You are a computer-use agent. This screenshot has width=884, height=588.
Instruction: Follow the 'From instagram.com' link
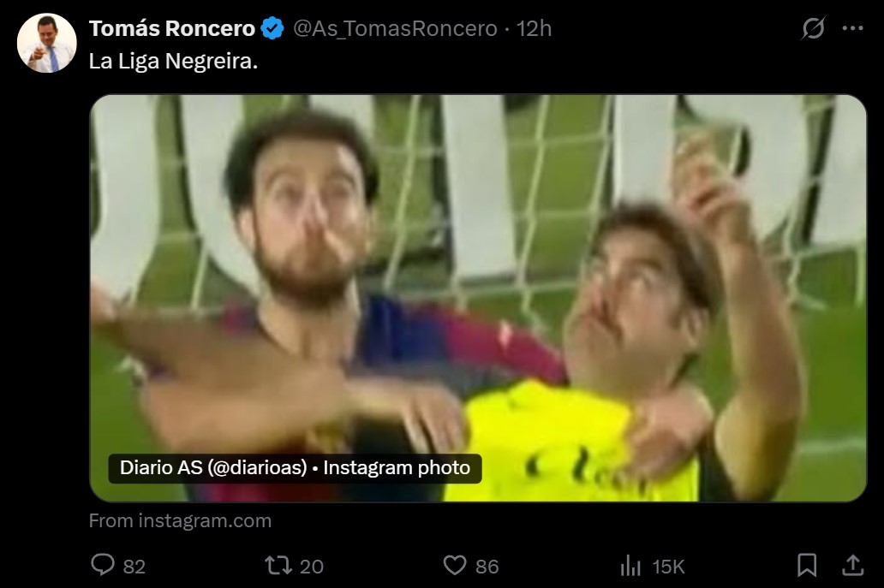click(180, 520)
